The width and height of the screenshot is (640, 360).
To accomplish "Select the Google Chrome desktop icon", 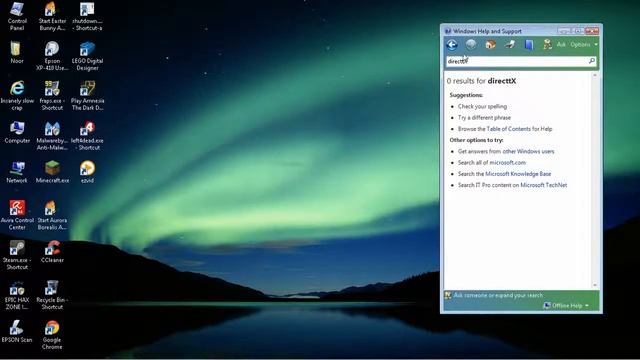I will point(52,335).
